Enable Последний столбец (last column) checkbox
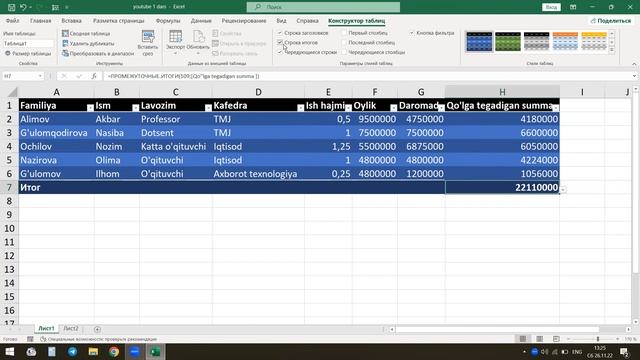The image size is (640, 360). [x=344, y=42]
